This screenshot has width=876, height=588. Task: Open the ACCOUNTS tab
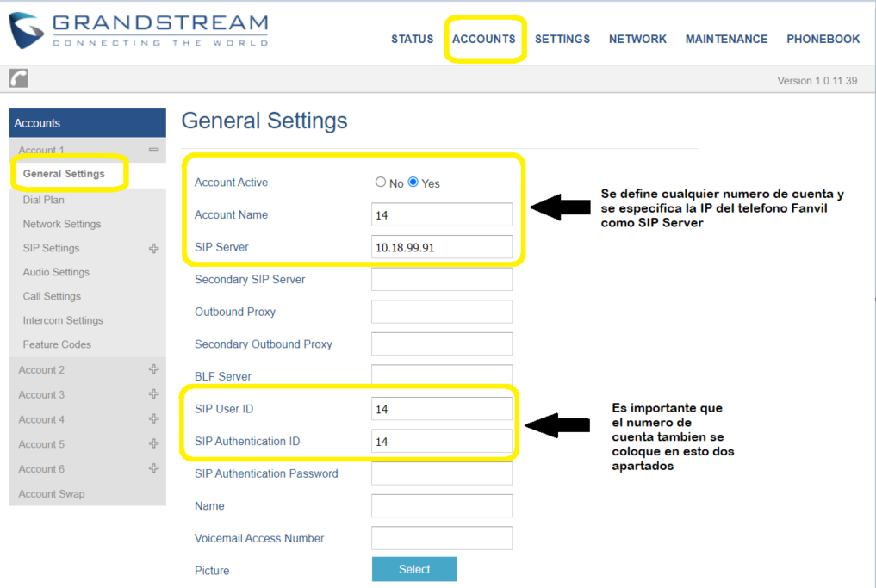(484, 39)
